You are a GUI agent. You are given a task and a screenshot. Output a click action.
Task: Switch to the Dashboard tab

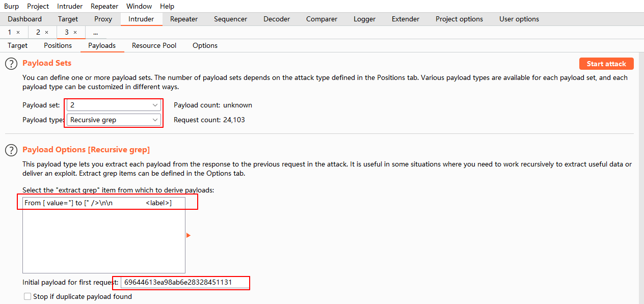coord(25,19)
